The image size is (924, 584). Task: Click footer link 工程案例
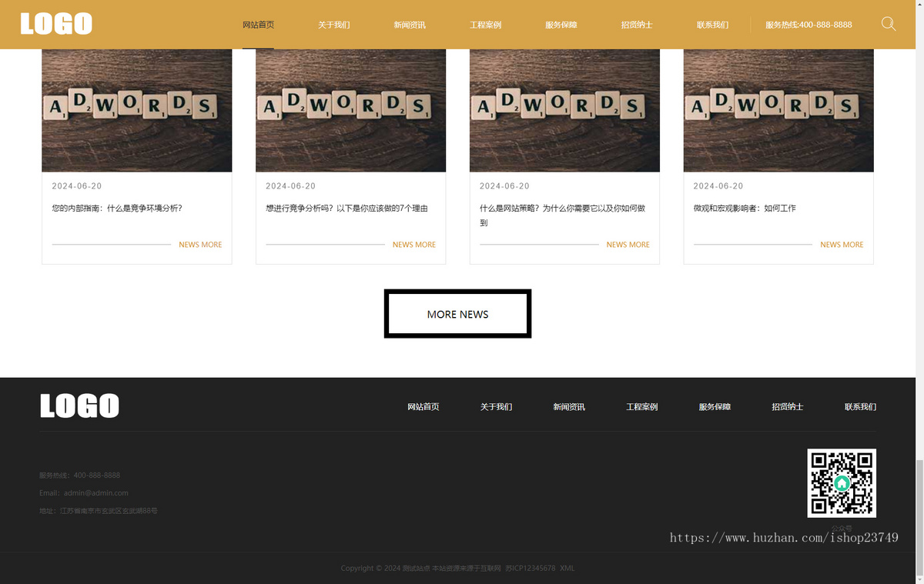[x=642, y=406]
